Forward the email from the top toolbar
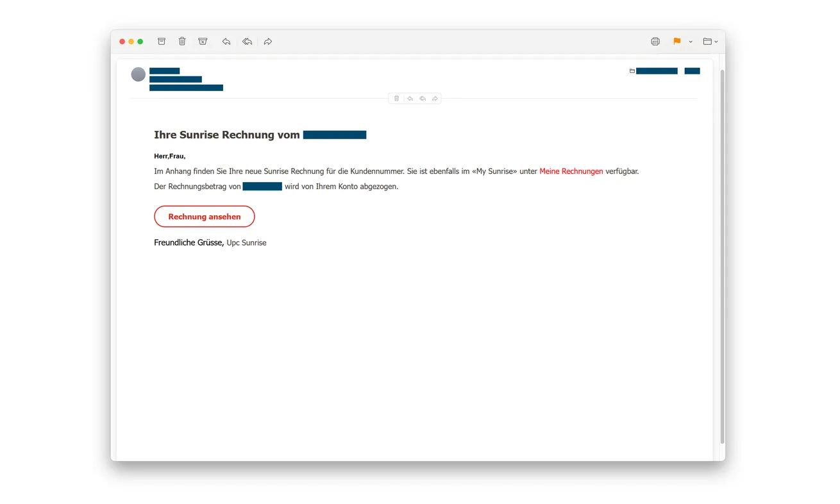 (268, 42)
